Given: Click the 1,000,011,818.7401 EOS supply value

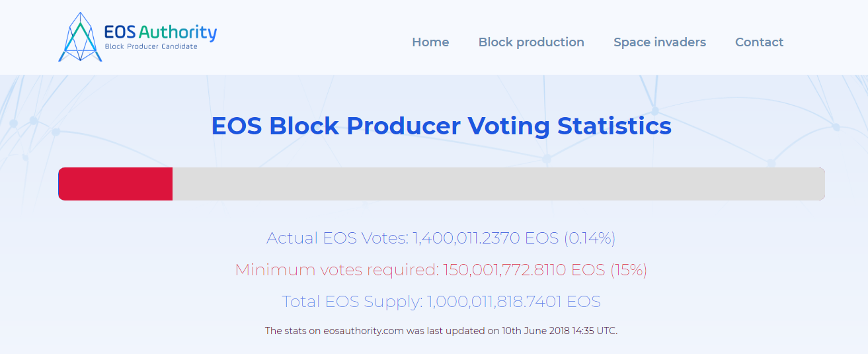Looking at the screenshot, I should click(x=514, y=302).
